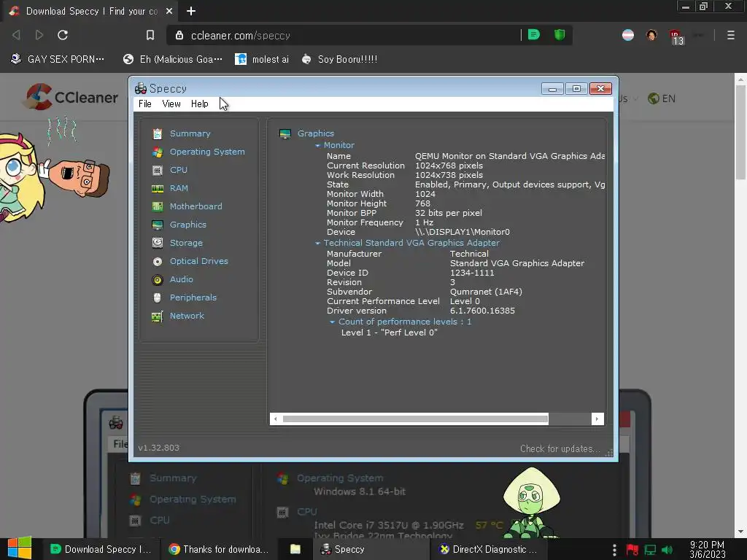
Task: Click the extension icon with badge 13
Action: [x=676, y=36]
